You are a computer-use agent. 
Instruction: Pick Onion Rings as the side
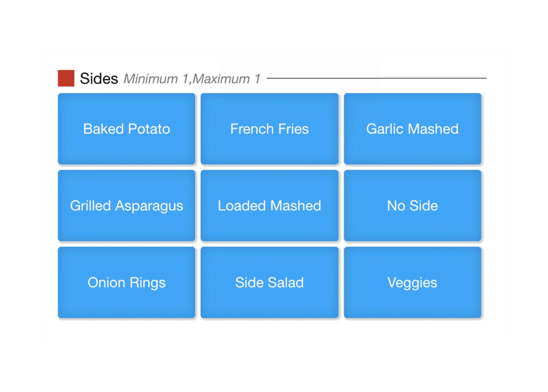[127, 282]
